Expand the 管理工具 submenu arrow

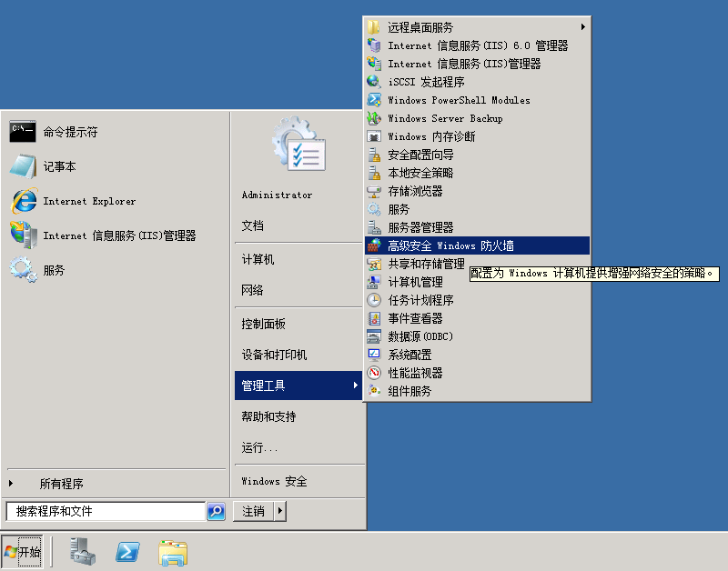(x=355, y=385)
